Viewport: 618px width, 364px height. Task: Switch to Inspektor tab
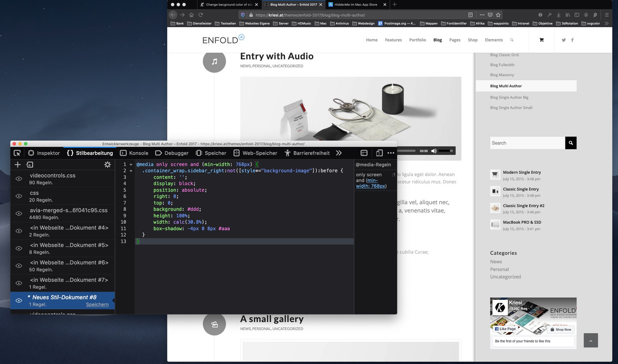pos(44,153)
